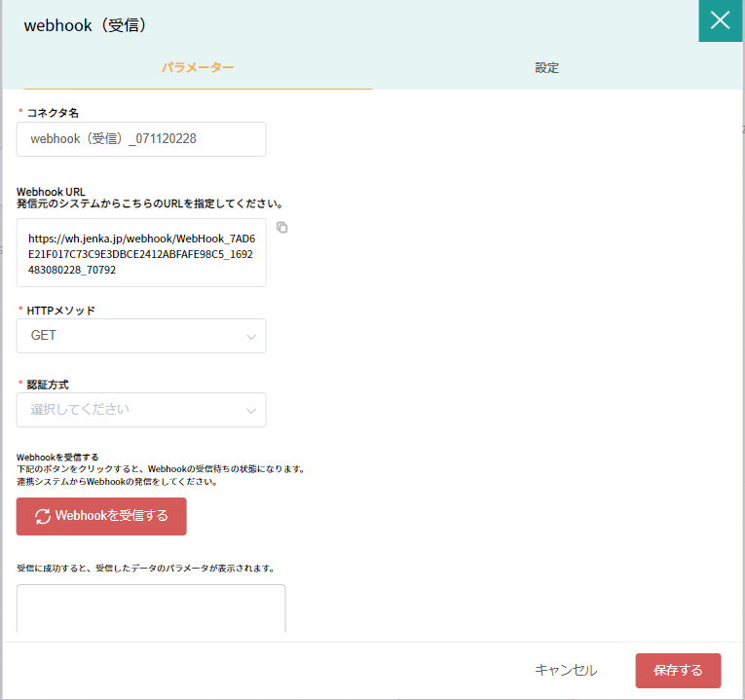This screenshot has height=700, width=745.
Task: Click the refresh arrows icon on the receive button
Action: tap(43, 517)
